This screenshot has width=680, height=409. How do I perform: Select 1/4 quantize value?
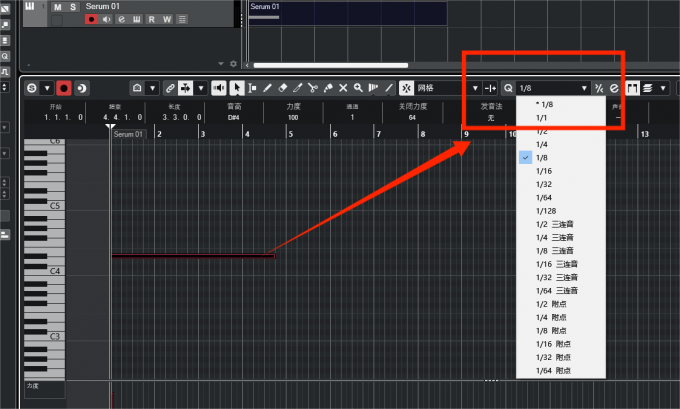tap(561, 144)
